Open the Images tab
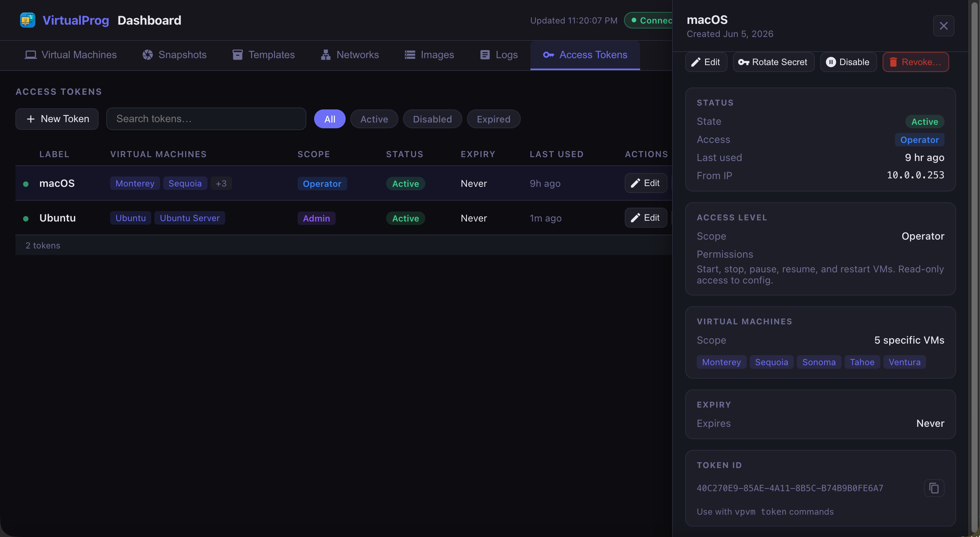Image resolution: width=980 pixels, height=537 pixels. pyautogui.click(x=429, y=55)
